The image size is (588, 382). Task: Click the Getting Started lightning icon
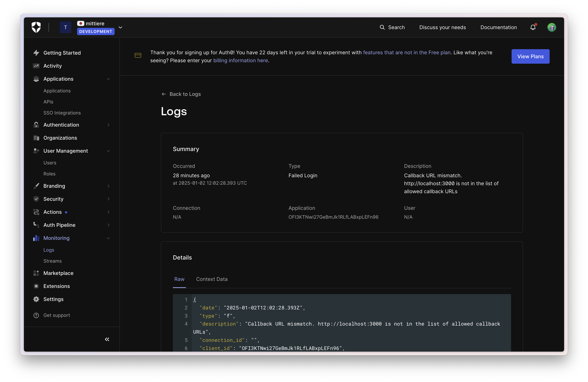click(36, 53)
